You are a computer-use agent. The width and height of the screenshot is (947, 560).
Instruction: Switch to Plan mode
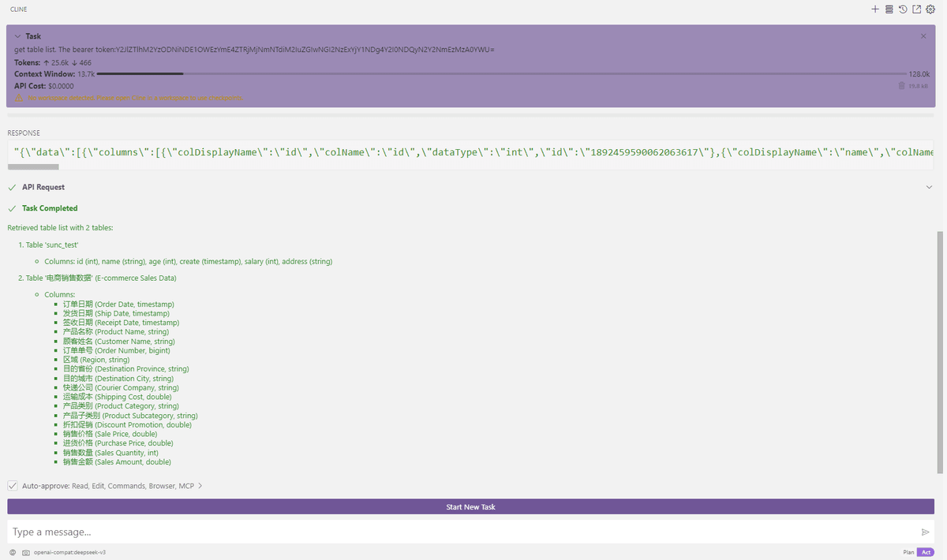tap(908, 552)
